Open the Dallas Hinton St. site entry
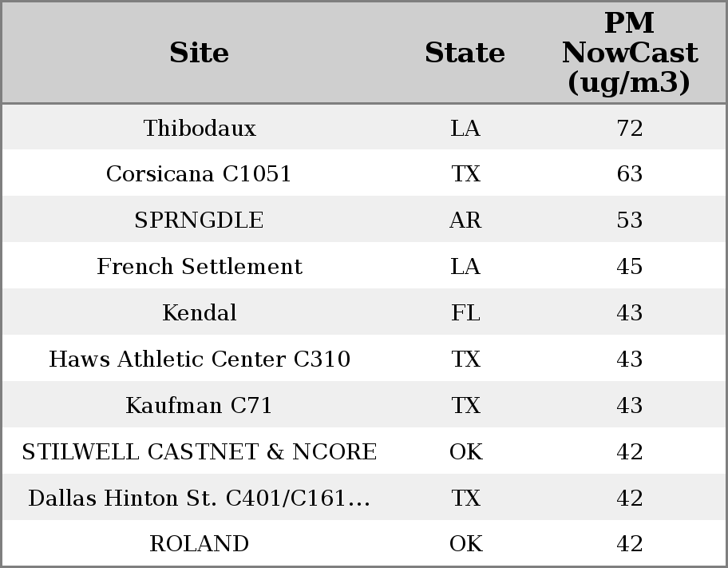 200,498
